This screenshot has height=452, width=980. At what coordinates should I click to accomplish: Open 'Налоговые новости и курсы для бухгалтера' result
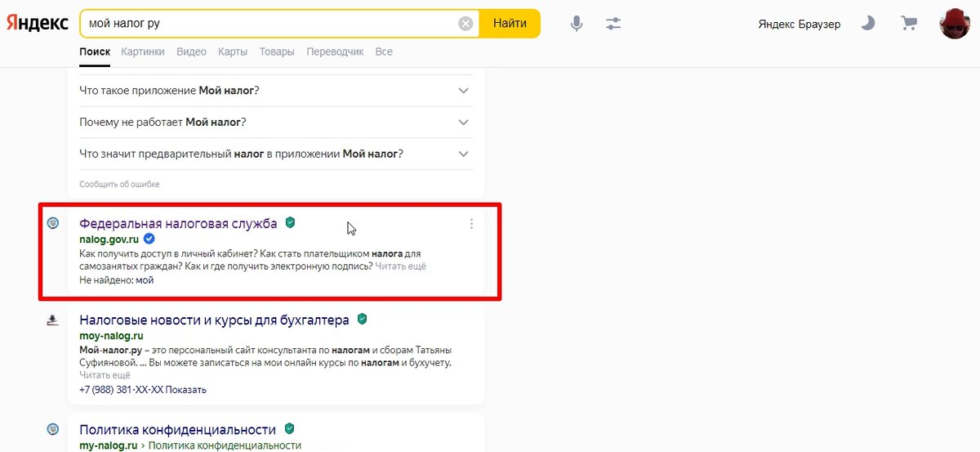pyautogui.click(x=214, y=320)
